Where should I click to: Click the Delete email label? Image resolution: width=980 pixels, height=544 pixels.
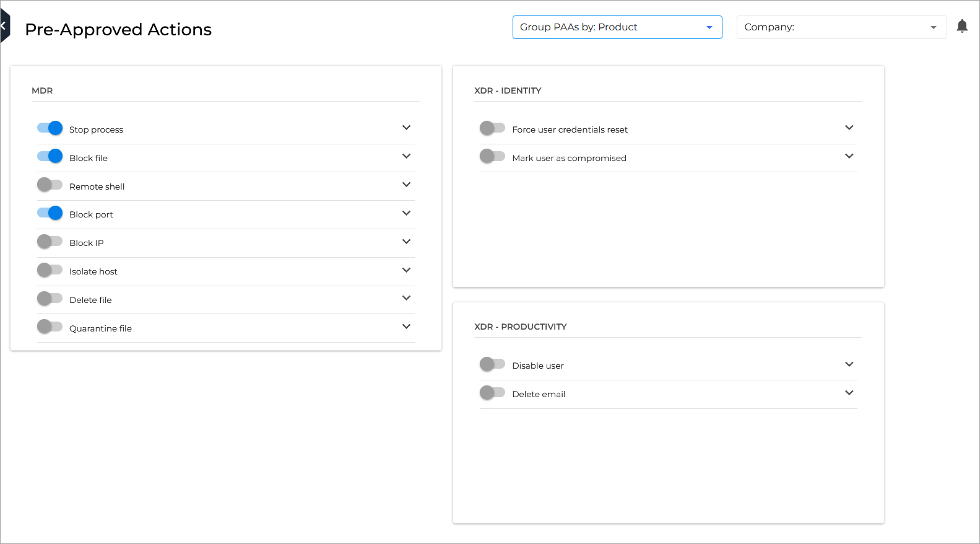[539, 394]
